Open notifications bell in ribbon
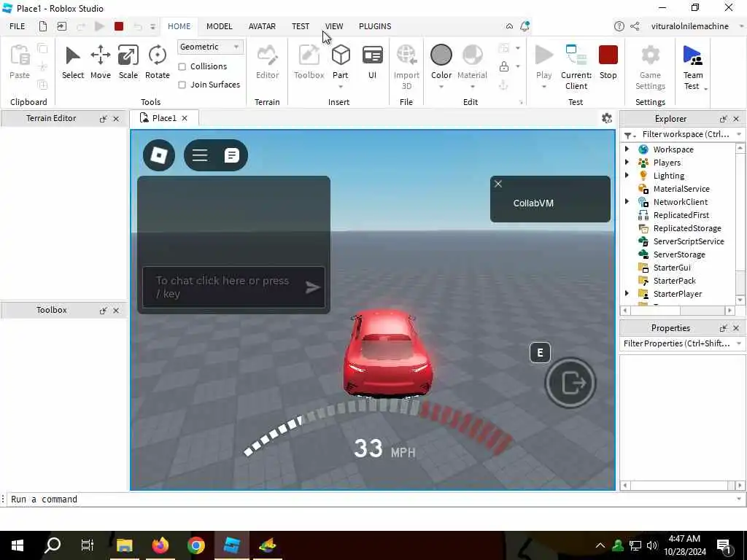 coord(525,26)
